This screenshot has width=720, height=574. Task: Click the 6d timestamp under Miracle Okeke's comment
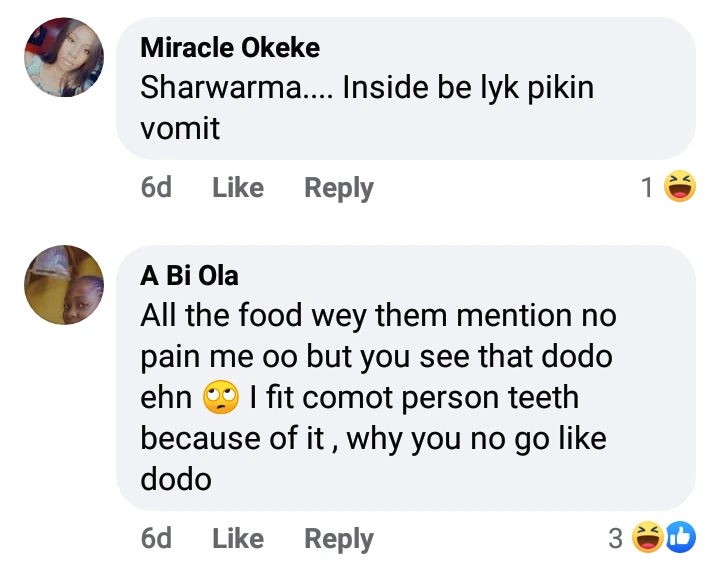(156, 188)
